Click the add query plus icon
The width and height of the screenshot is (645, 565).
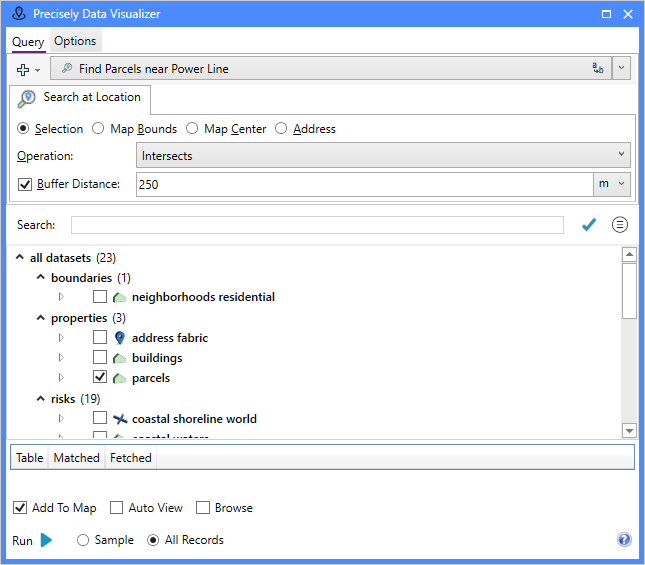(x=23, y=69)
